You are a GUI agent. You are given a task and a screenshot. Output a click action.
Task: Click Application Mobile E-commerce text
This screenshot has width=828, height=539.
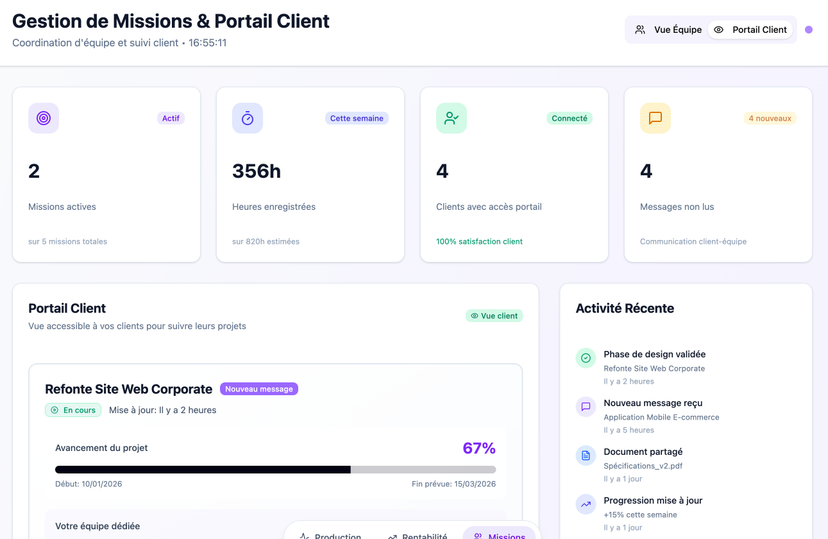(661, 417)
